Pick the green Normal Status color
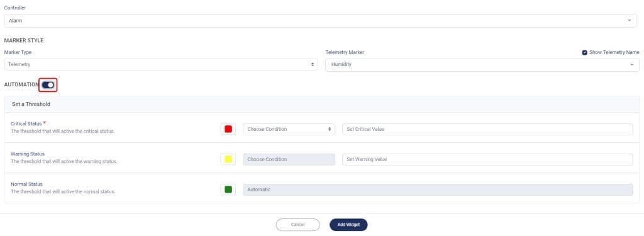This screenshot has width=644, height=236. (x=228, y=189)
